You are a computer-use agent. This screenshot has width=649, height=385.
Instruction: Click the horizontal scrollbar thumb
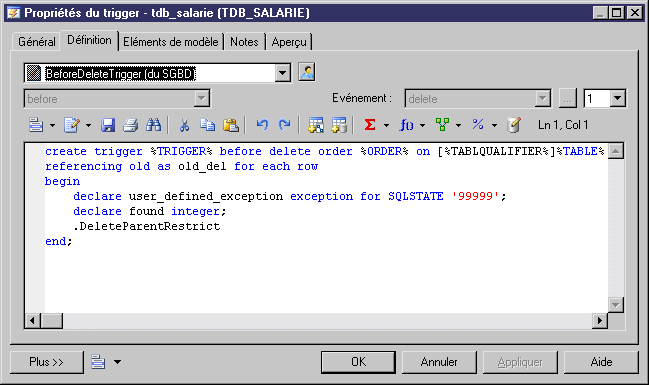pyautogui.click(x=52, y=320)
